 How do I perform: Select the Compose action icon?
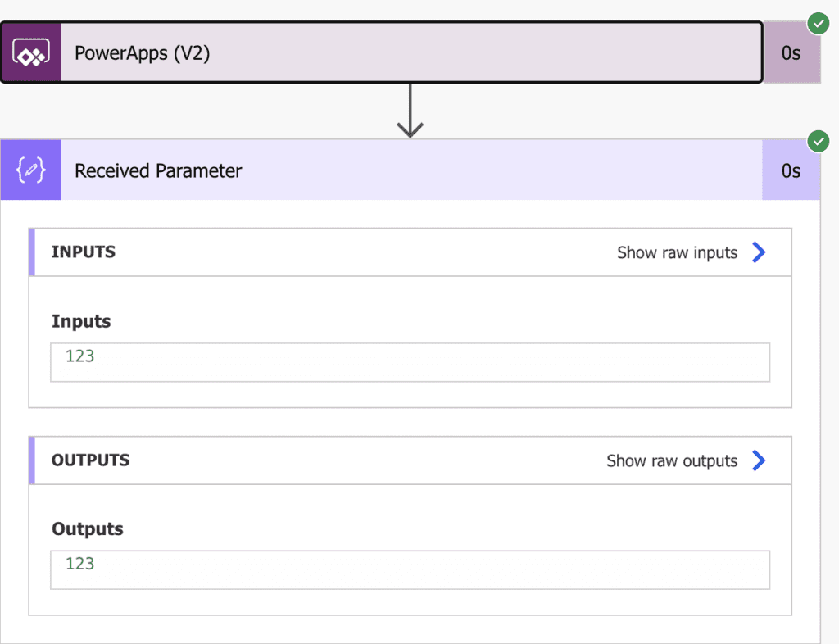30,170
